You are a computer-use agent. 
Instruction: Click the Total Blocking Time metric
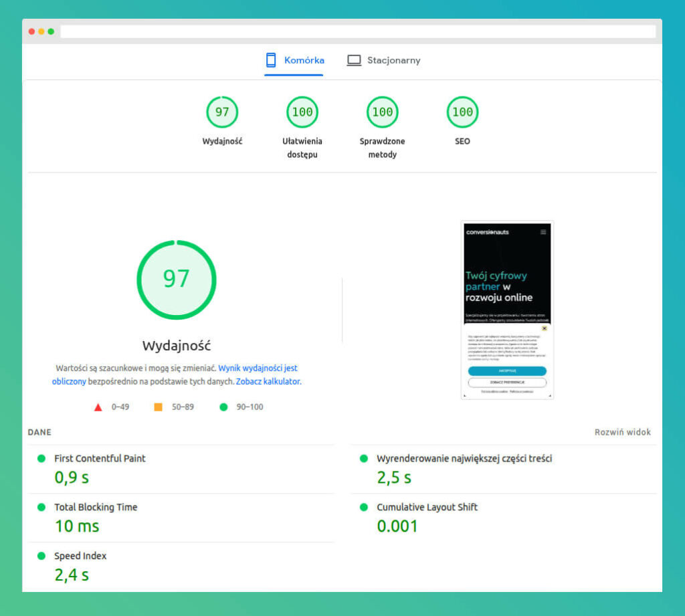[x=96, y=508]
